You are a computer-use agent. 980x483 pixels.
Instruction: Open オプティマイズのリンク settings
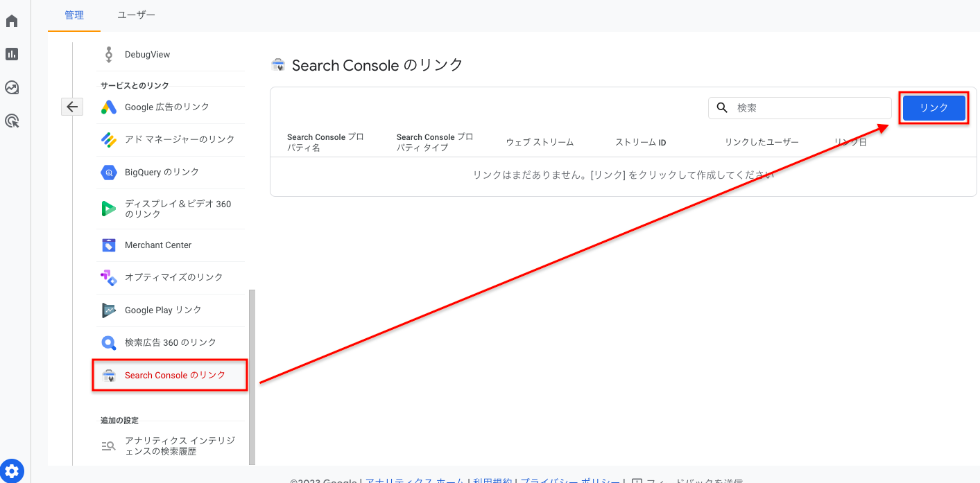click(x=170, y=277)
